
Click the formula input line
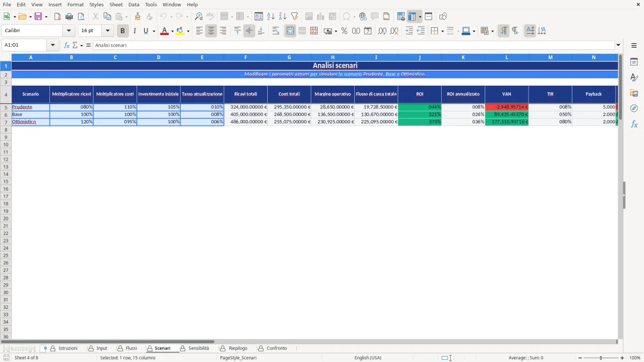pos(354,45)
